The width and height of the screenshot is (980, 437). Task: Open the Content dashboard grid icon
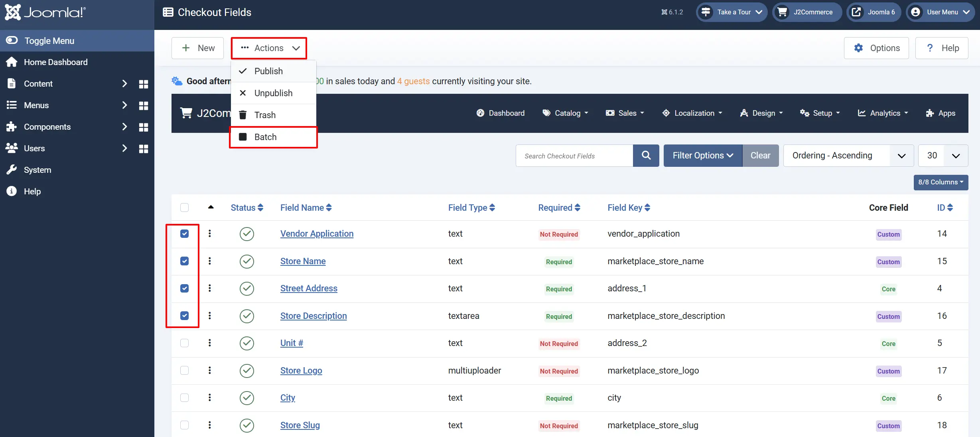click(143, 84)
